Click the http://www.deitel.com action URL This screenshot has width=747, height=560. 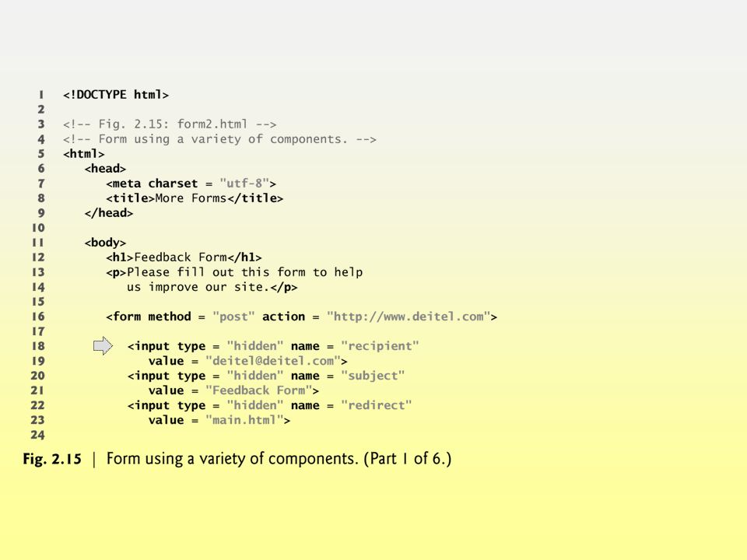[x=409, y=317]
